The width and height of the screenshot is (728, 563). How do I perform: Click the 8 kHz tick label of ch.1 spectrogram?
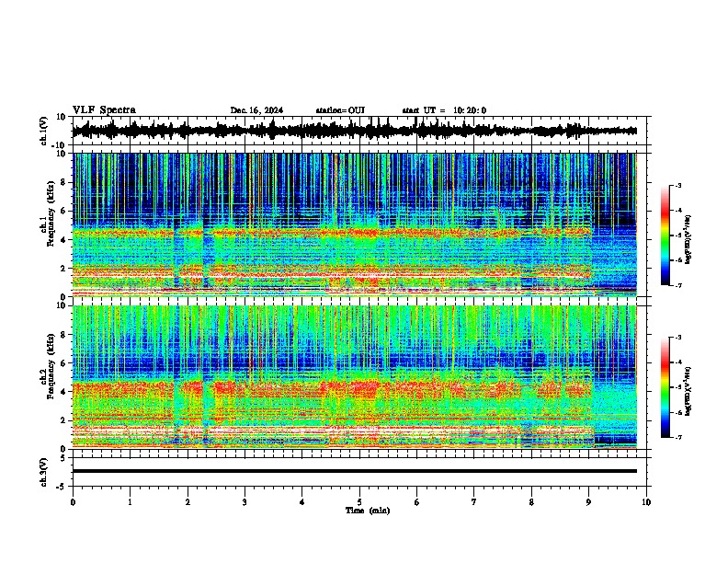(63, 182)
